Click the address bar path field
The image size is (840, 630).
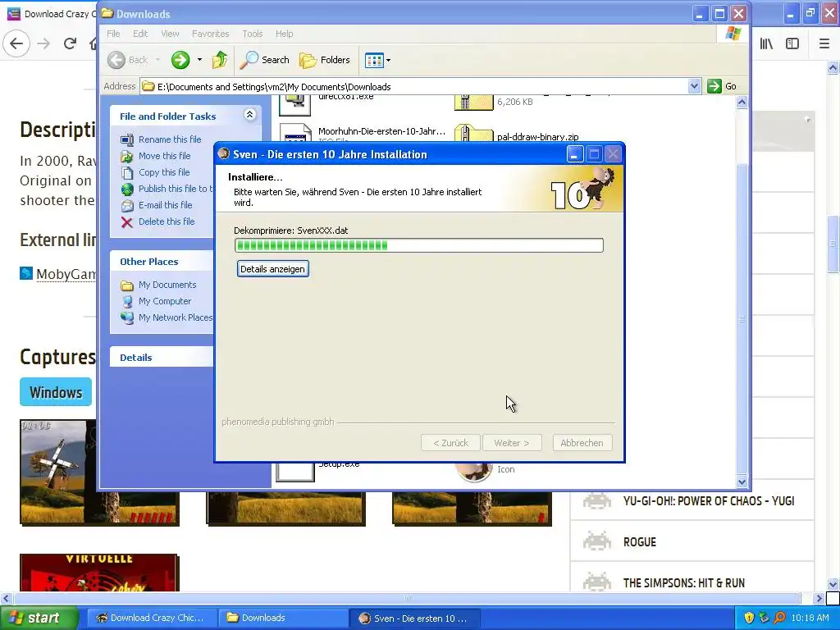pos(415,87)
